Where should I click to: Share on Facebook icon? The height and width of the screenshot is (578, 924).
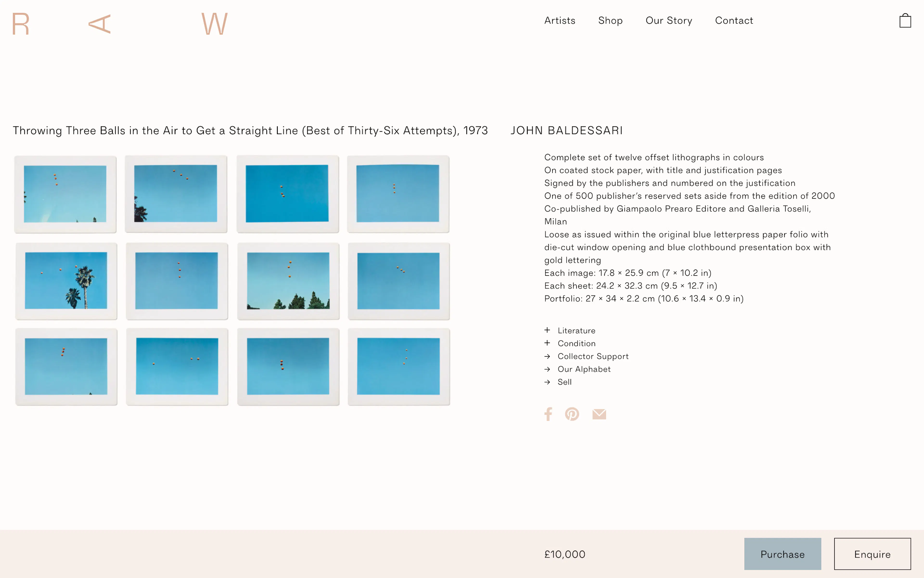pyautogui.click(x=548, y=414)
